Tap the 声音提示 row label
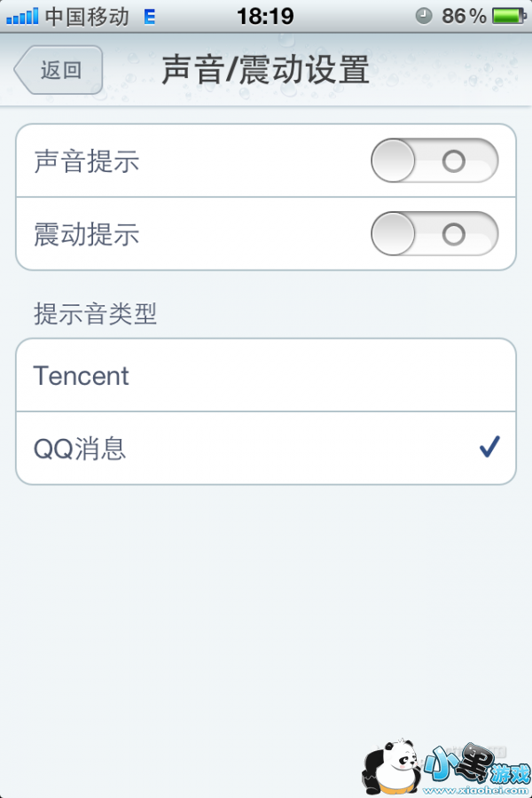The height and width of the screenshot is (798, 532). point(87,161)
